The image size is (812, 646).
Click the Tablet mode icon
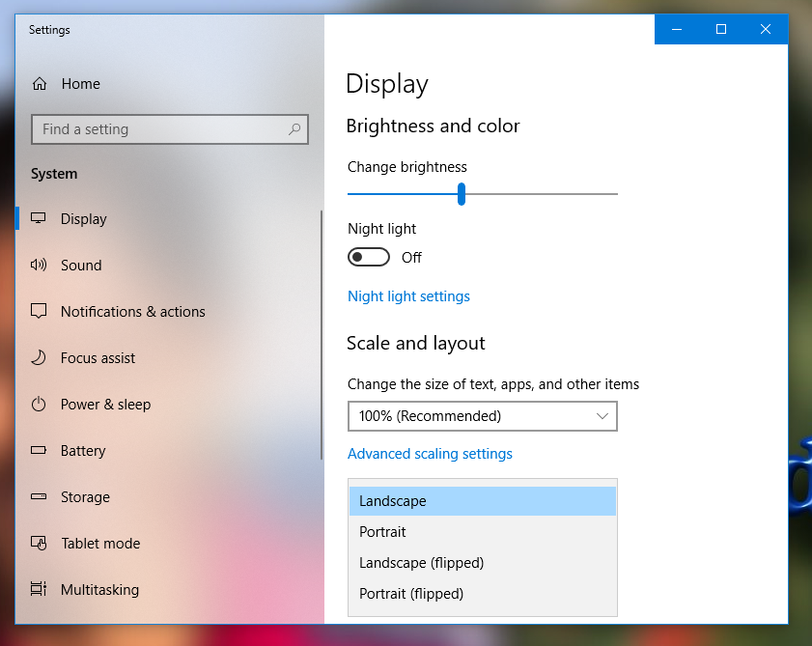pos(39,543)
